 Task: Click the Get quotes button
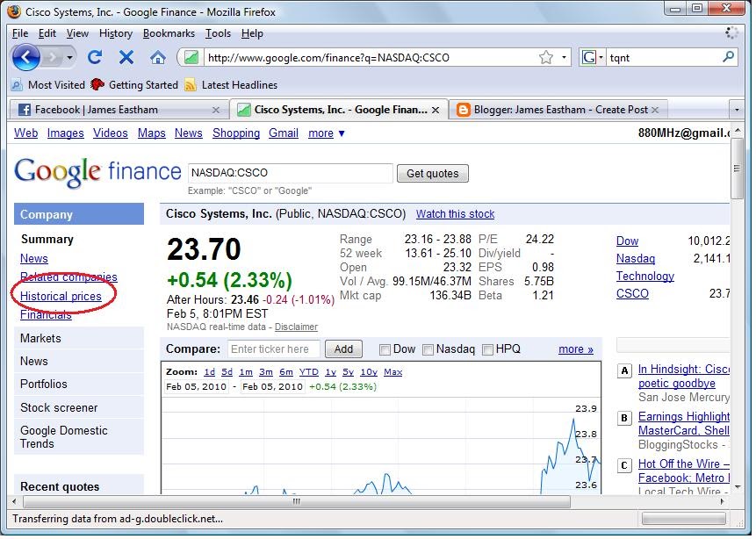click(433, 174)
